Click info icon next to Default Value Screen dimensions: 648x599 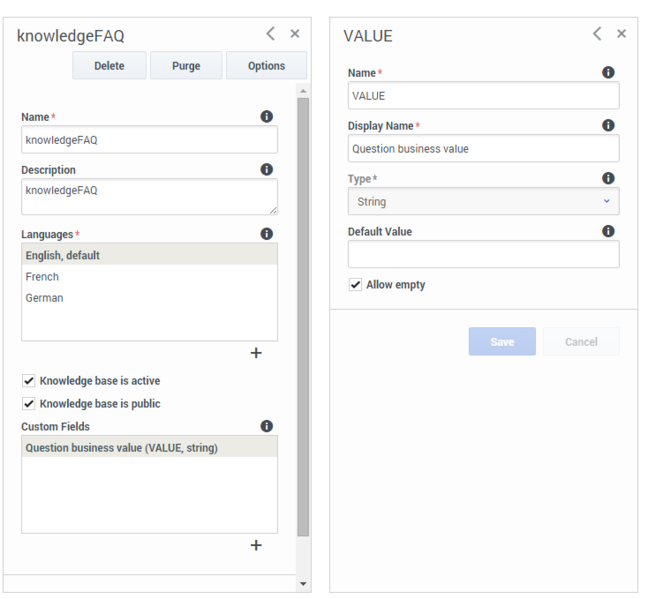click(x=608, y=231)
